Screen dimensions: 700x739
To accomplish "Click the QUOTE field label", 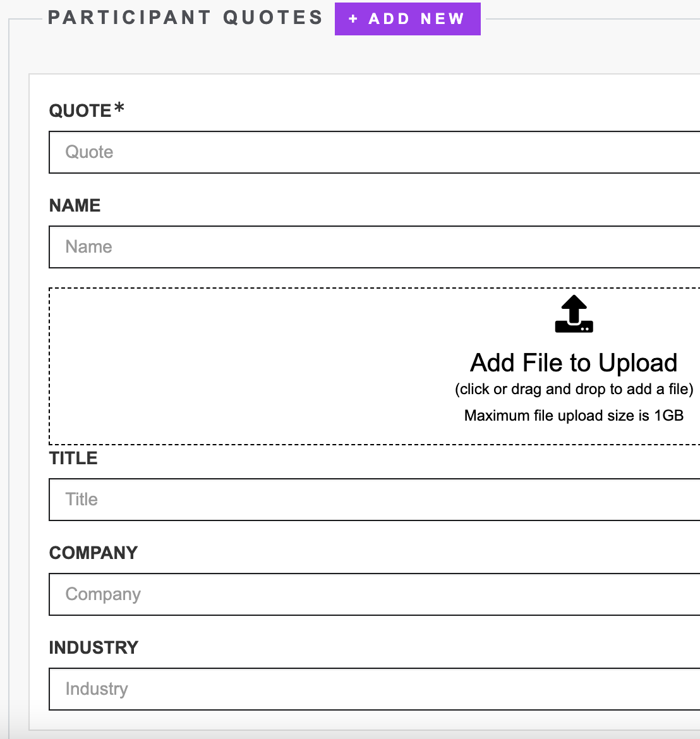I will [80, 111].
